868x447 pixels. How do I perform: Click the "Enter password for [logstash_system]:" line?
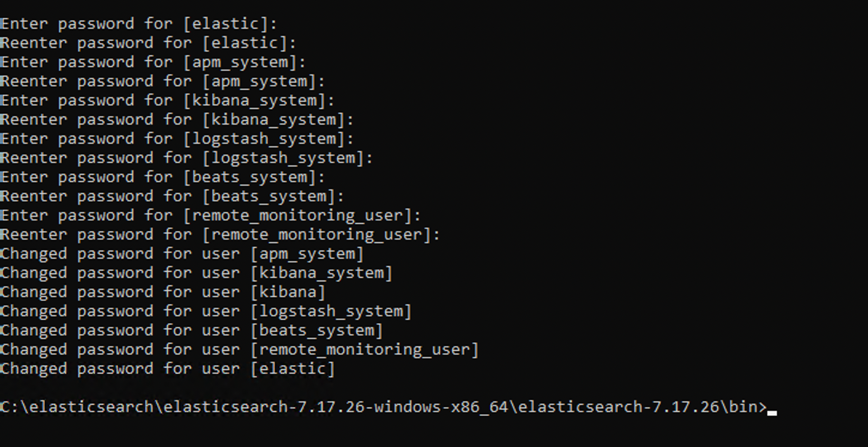click(x=177, y=139)
